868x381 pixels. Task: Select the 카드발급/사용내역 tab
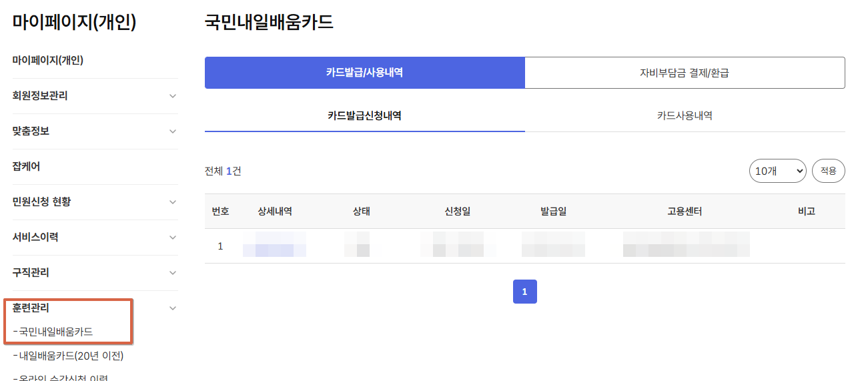pos(365,73)
